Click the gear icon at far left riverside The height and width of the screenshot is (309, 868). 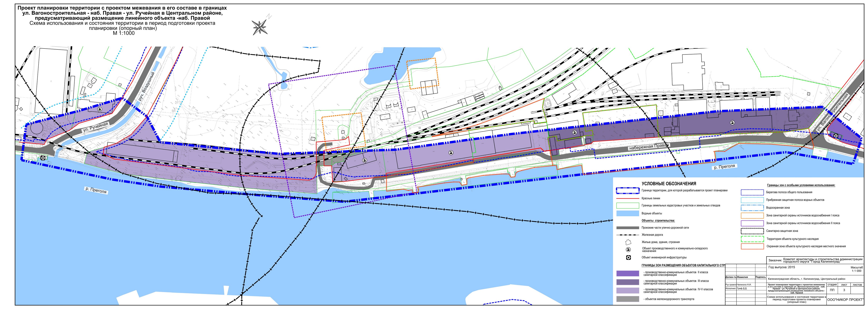(43, 158)
